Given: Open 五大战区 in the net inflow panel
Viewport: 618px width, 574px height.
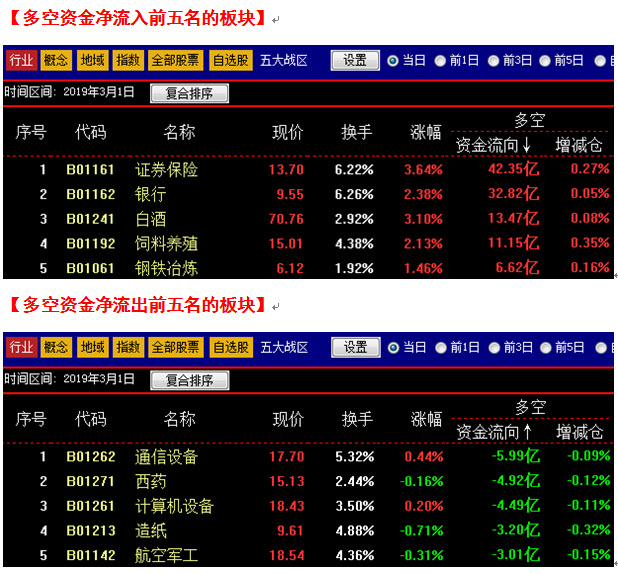Looking at the screenshot, I should 284,60.
